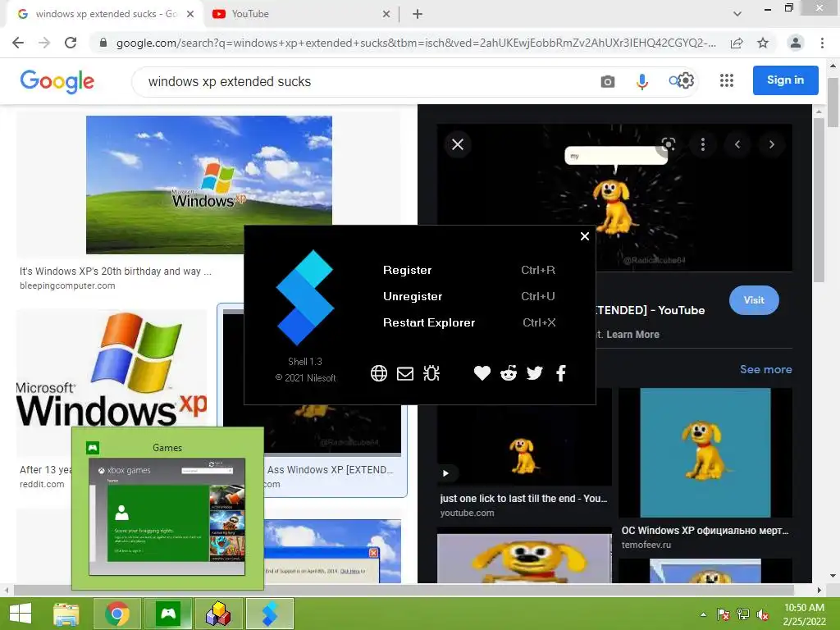Go to next image in preview
The image size is (840, 630).
point(771,144)
